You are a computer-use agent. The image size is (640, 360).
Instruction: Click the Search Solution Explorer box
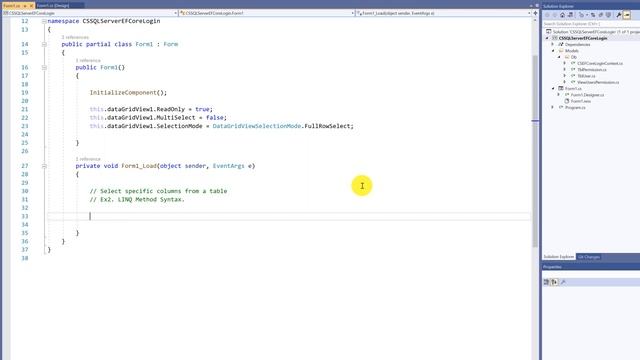[x=591, y=24]
